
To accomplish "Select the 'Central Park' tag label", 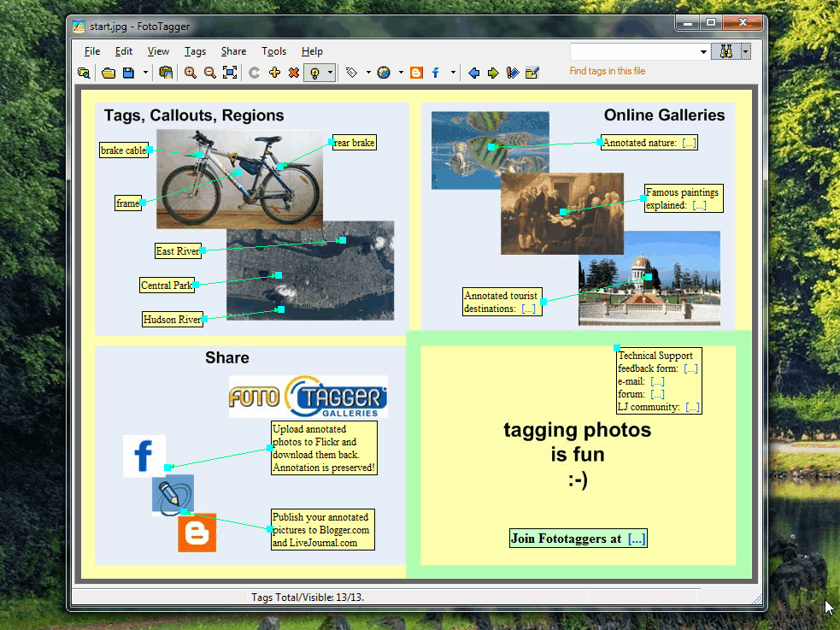I will pyautogui.click(x=167, y=286).
